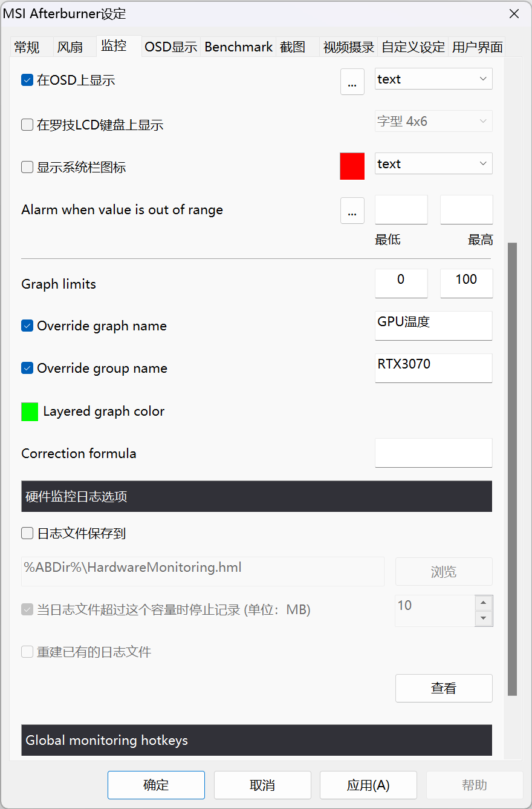Image resolution: width=532 pixels, height=809 pixels.
Task: Click the Correction formula input field
Action: tap(433, 453)
